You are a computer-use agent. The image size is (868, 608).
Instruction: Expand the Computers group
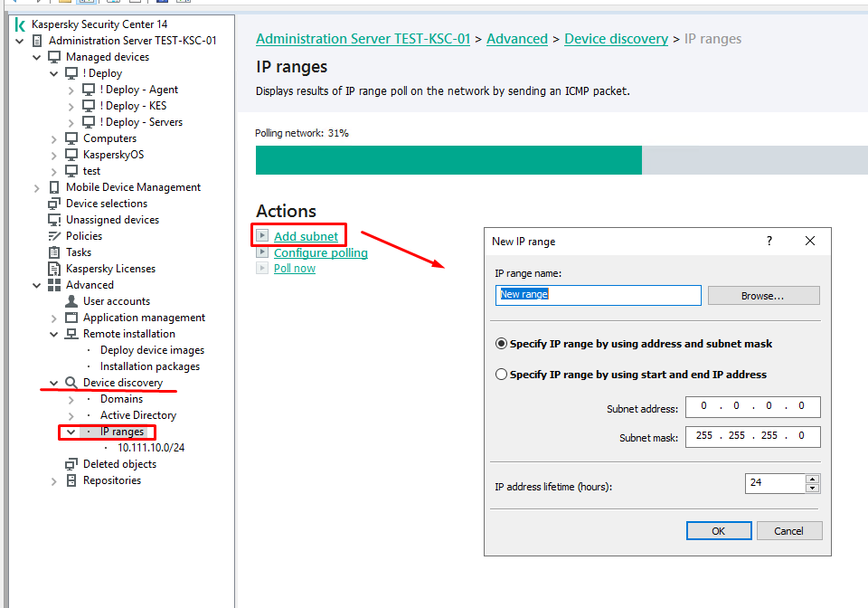53,139
